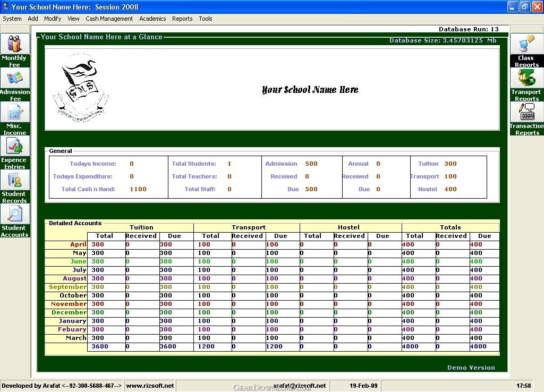Click the school crest logo image

(x=81, y=88)
